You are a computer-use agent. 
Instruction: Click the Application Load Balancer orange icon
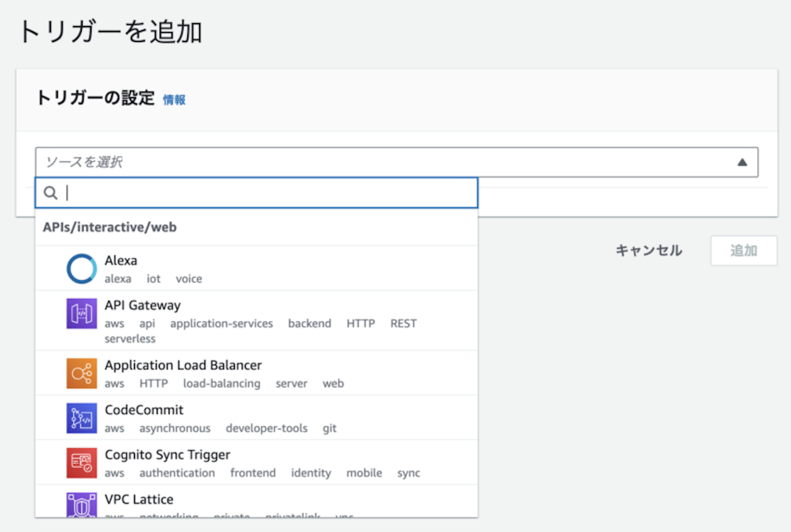(x=82, y=373)
